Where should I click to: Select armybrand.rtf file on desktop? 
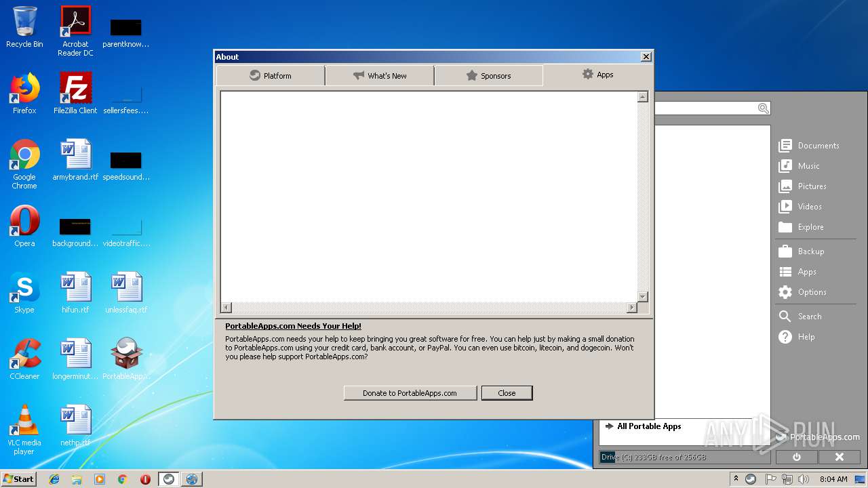pos(75,160)
